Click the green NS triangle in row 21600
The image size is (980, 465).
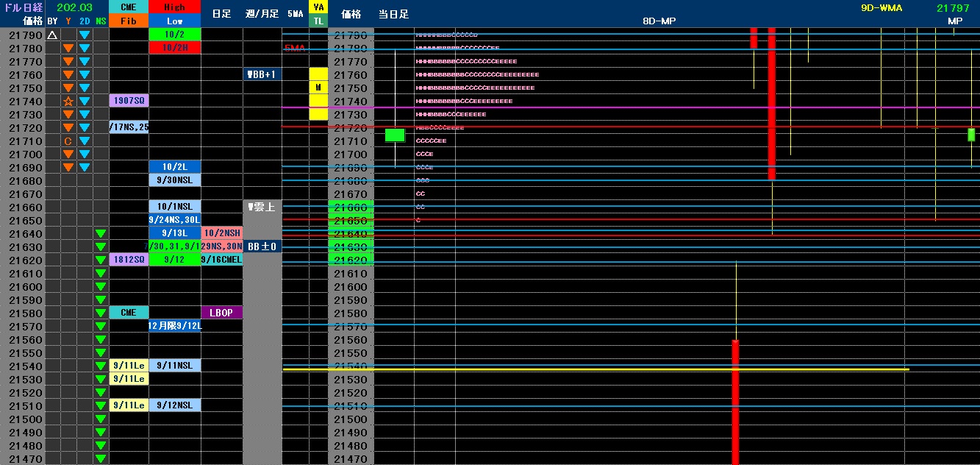click(x=101, y=287)
